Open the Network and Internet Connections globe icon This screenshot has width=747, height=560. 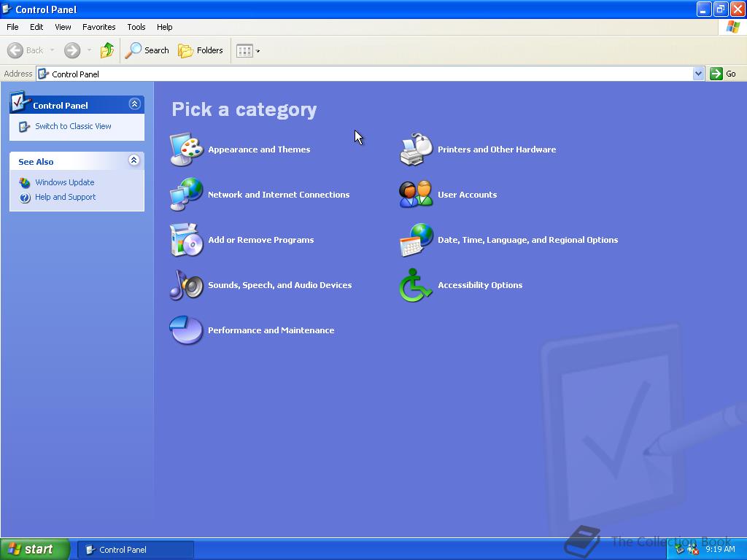[186, 194]
